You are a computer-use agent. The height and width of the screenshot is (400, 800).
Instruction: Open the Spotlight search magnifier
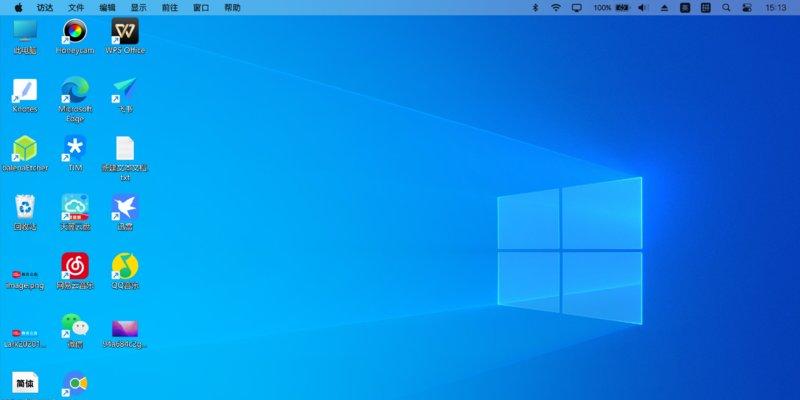point(726,8)
